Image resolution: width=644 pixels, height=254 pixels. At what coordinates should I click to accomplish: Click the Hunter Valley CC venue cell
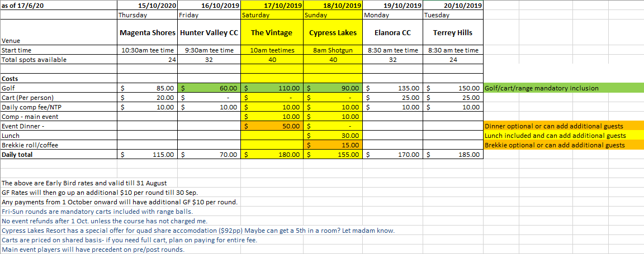(209, 33)
